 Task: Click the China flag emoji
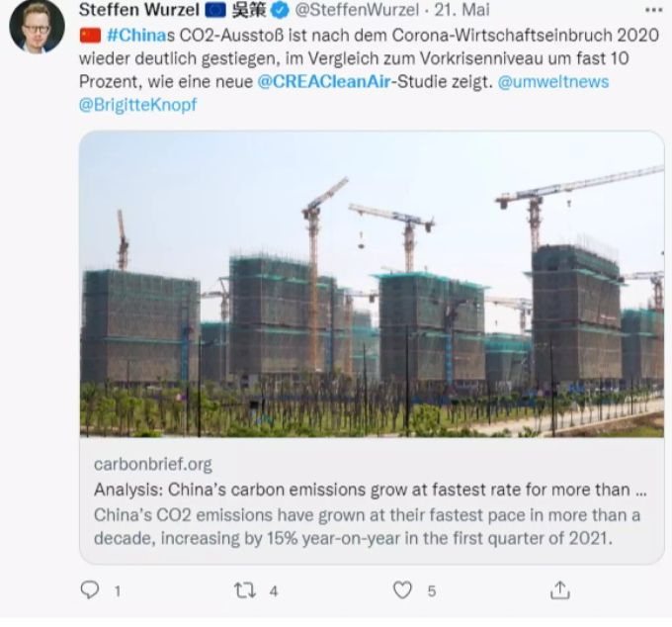[91, 36]
